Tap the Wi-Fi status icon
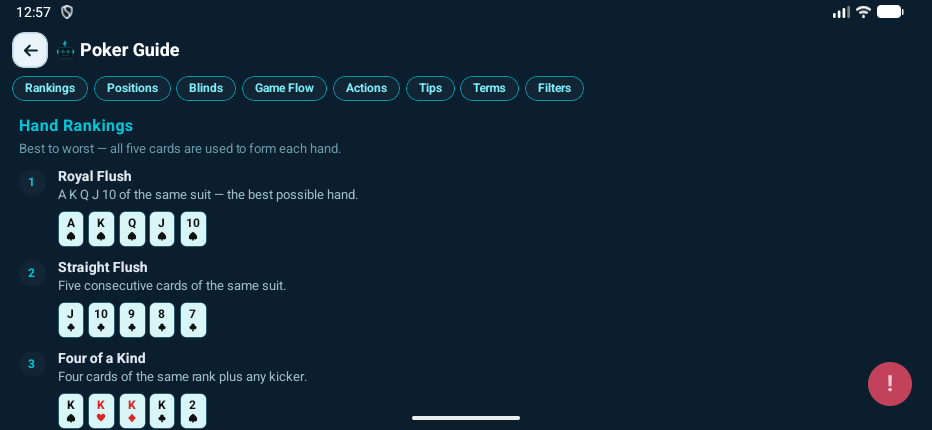Screen dimensions: 932x430 (863, 12)
